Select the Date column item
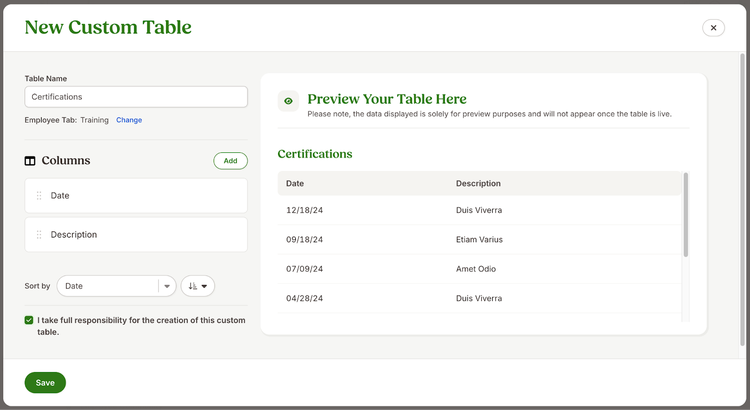Screen dimensions: 750x410 pyautogui.click(x=136, y=196)
